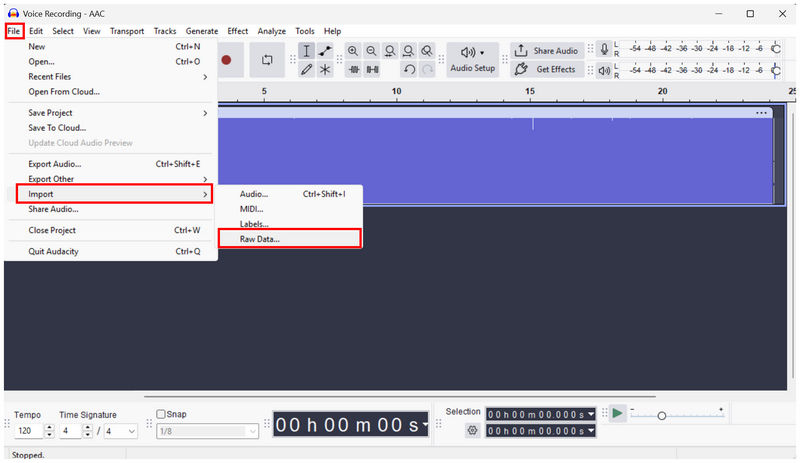The image size is (800, 463).
Task: Select Save To Cloud... menu entry
Action: click(x=113, y=128)
